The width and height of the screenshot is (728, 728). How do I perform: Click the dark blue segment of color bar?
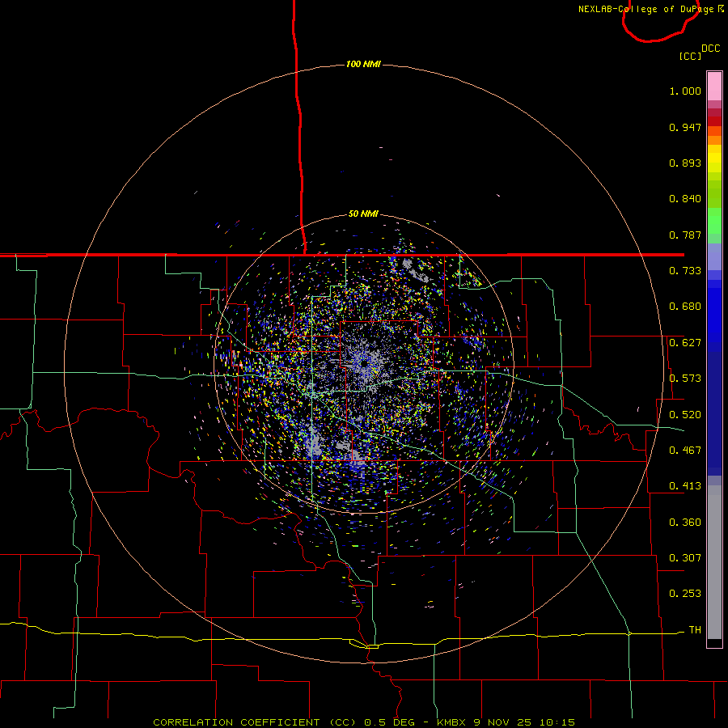(714, 413)
